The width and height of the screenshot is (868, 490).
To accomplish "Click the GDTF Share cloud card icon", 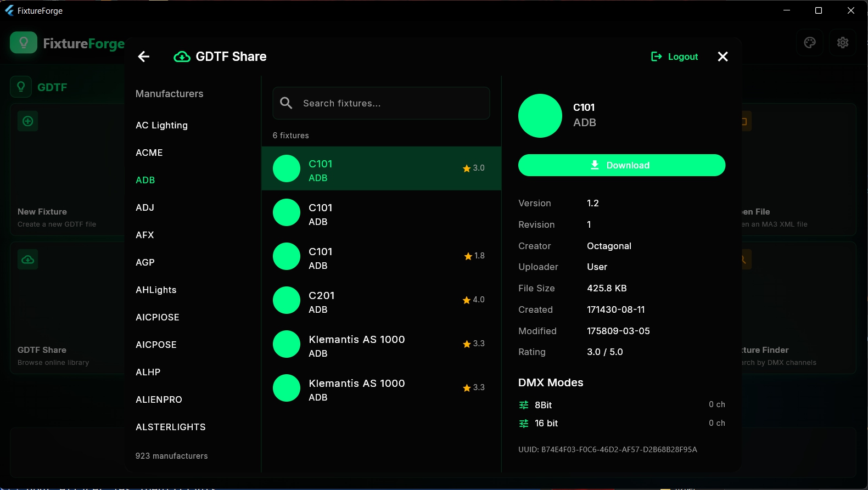I will point(28,259).
